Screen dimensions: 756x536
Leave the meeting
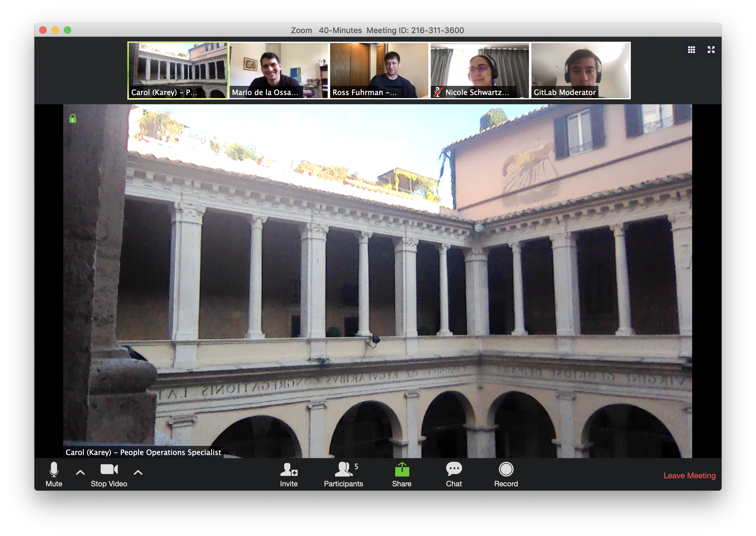click(690, 475)
